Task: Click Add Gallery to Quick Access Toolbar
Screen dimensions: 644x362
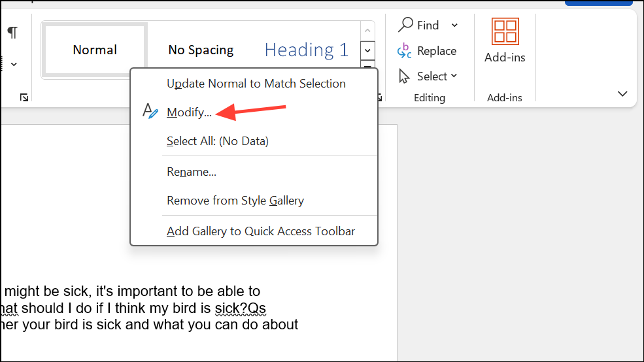Action: 261,231
